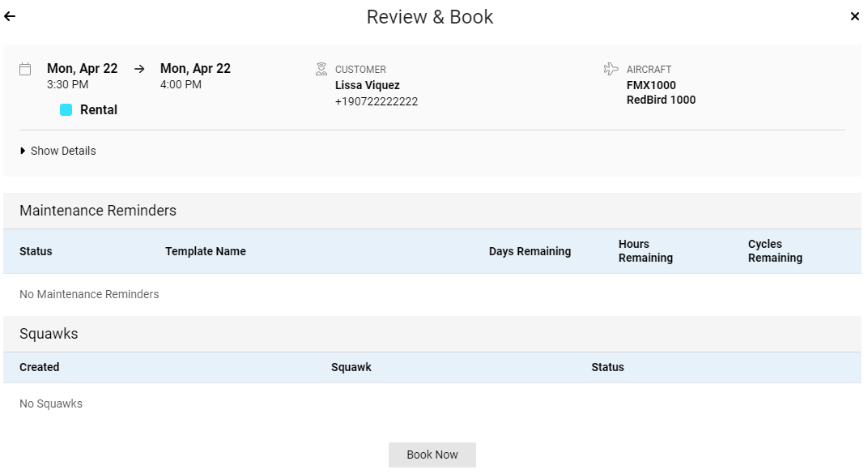Click the Book Now button
The height and width of the screenshot is (474, 868).
[x=432, y=455]
